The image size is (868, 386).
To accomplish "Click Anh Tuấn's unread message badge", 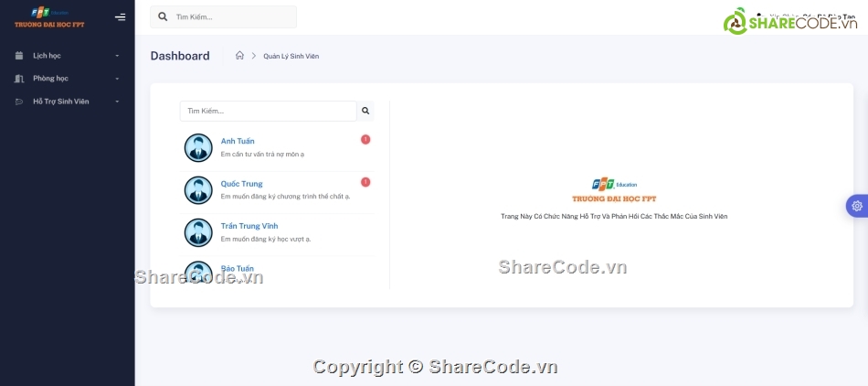I will pos(365,140).
